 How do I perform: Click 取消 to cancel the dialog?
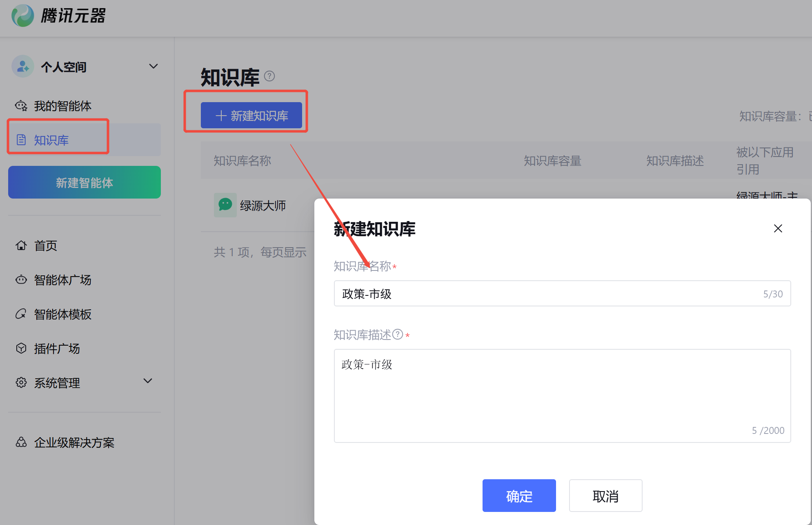point(605,496)
